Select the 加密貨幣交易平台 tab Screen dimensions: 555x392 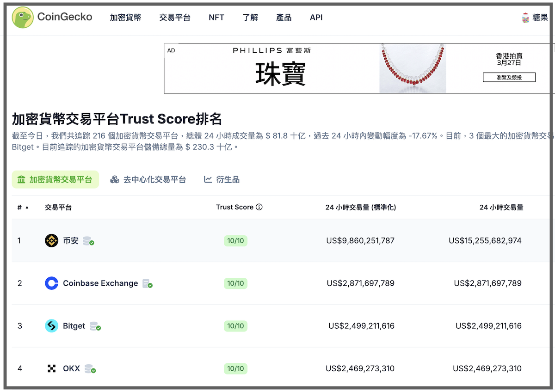point(55,179)
